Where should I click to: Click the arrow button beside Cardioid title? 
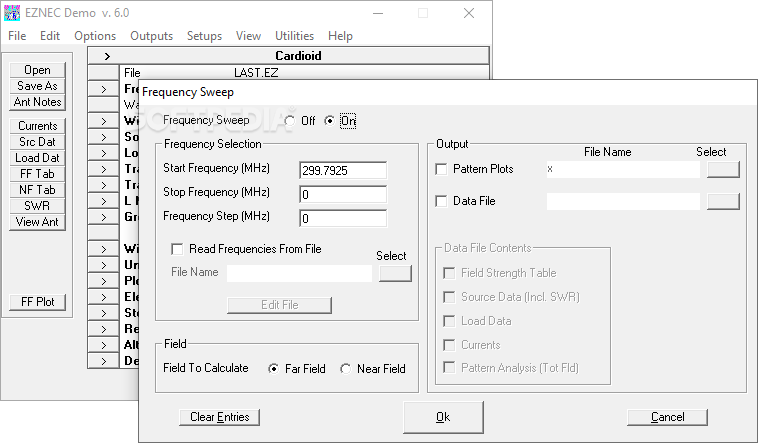(107, 56)
